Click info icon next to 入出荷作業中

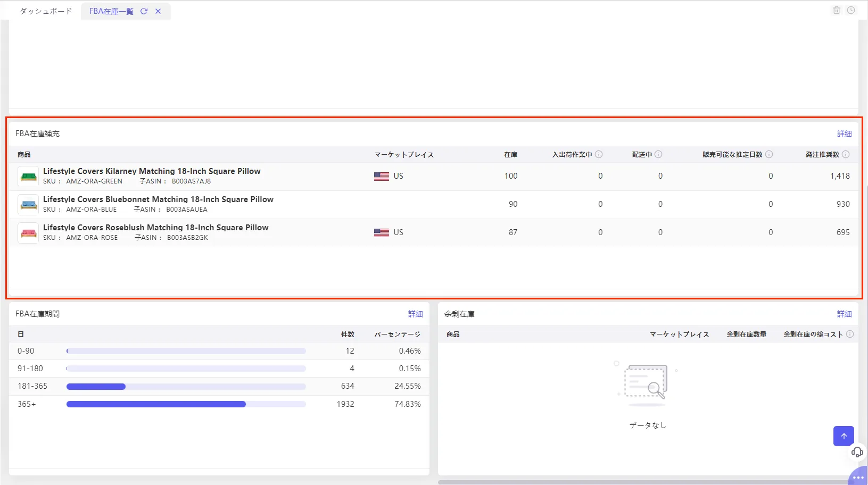pos(599,154)
